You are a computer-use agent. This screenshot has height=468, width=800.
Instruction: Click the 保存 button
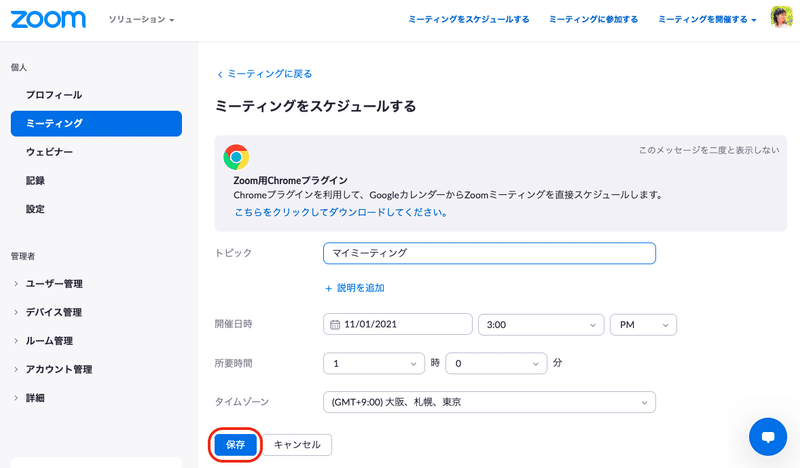tap(235, 445)
